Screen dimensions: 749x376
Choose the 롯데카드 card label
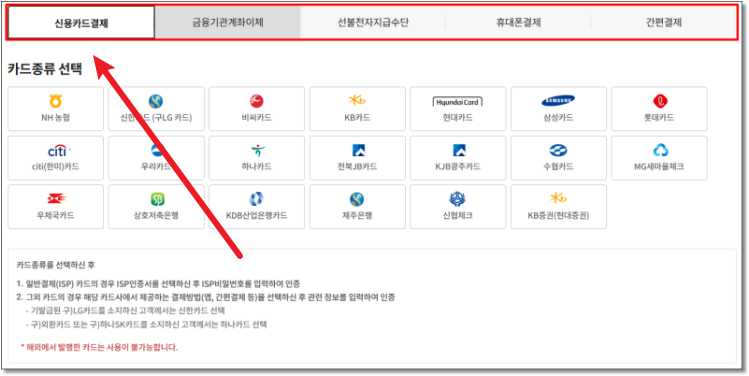click(659, 118)
